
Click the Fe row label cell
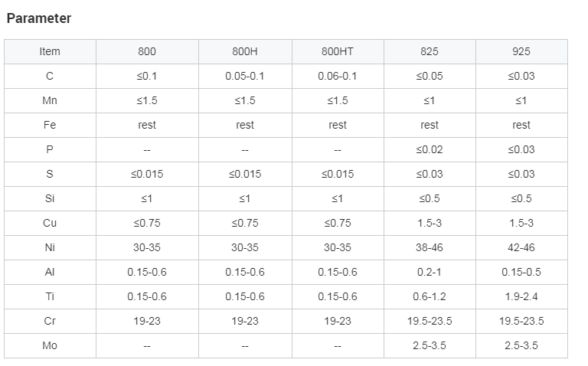pos(50,125)
